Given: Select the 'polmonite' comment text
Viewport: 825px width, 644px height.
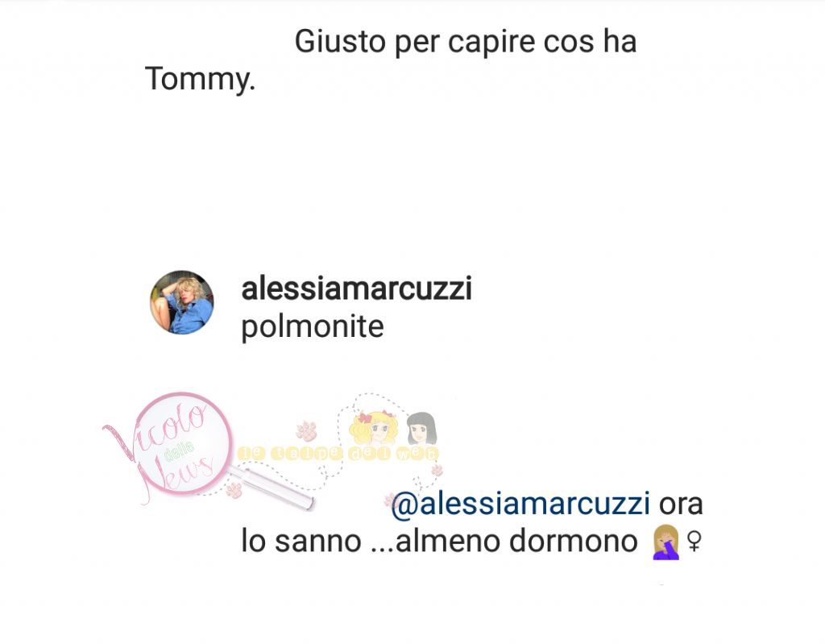Looking at the screenshot, I should coord(313,327).
